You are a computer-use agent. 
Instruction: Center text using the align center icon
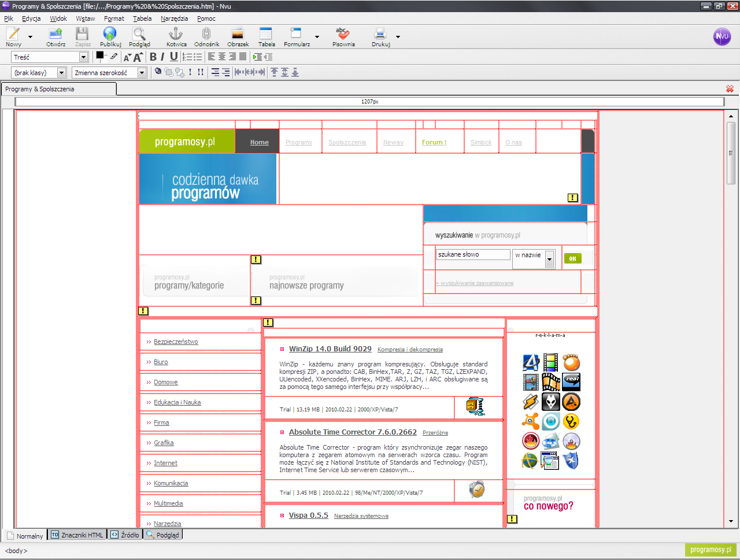click(x=221, y=57)
